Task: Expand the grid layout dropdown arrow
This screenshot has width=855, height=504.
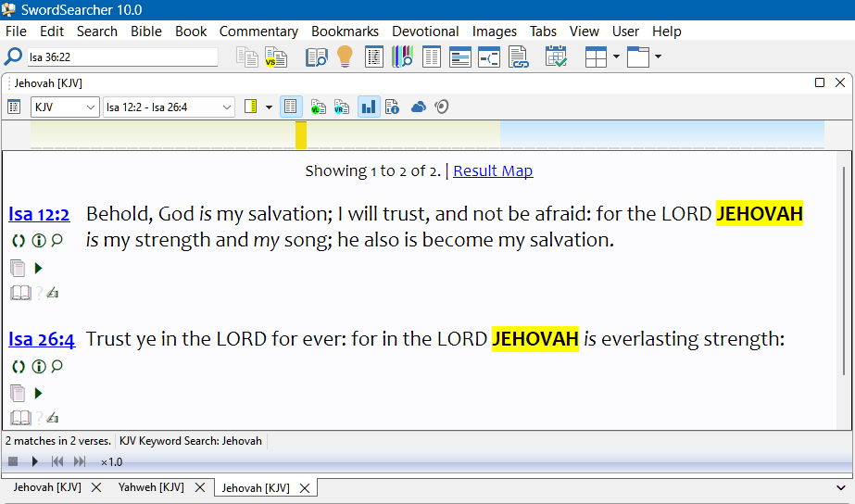Action: [x=616, y=57]
